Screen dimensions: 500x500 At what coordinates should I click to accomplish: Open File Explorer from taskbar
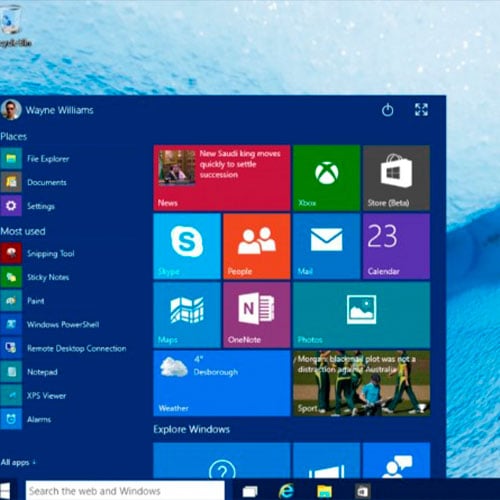coord(324,491)
